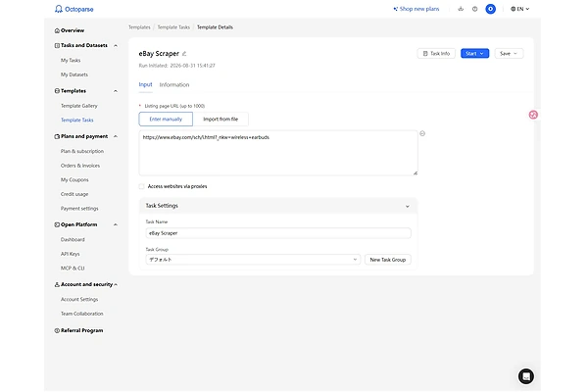This screenshot has width=588, height=392.
Task: Click Shop new plans link
Action: pyautogui.click(x=416, y=9)
